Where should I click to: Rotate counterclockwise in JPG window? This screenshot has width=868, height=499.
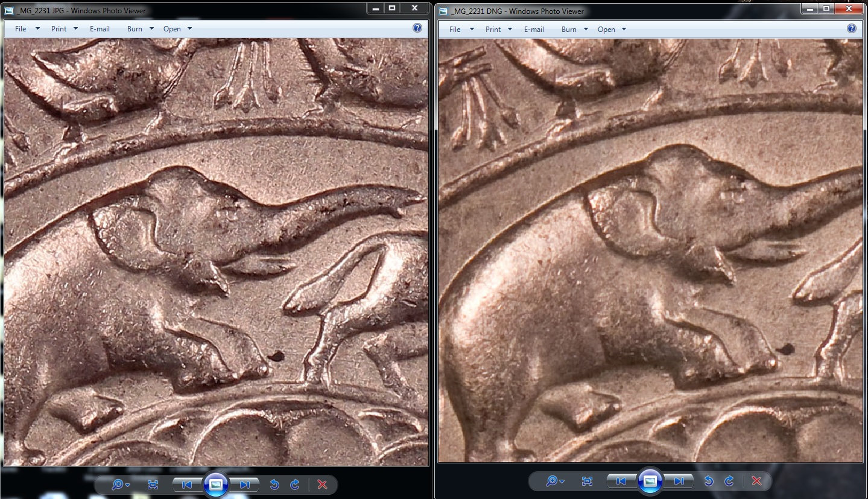(274, 484)
